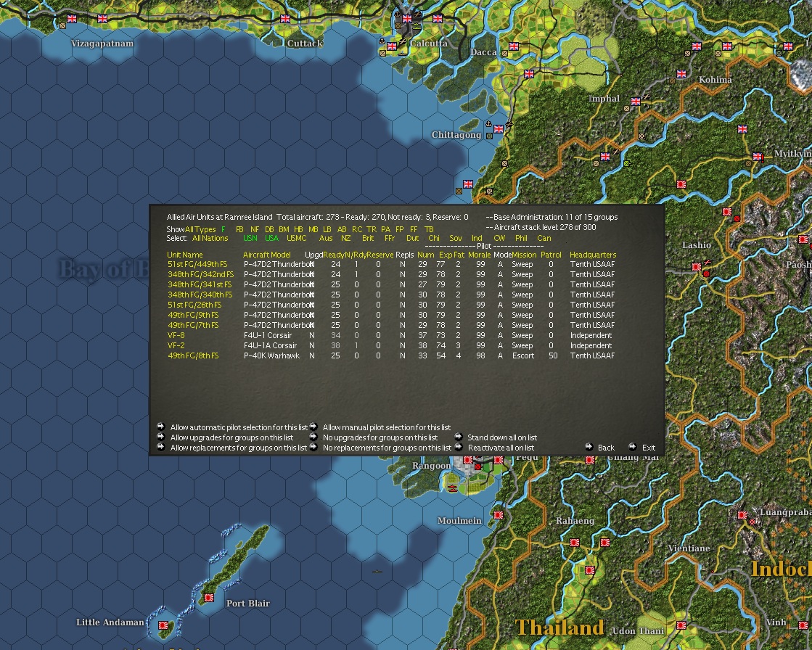
Task: Open the 348th FG/342nd FS unit
Action: click(x=200, y=274)
